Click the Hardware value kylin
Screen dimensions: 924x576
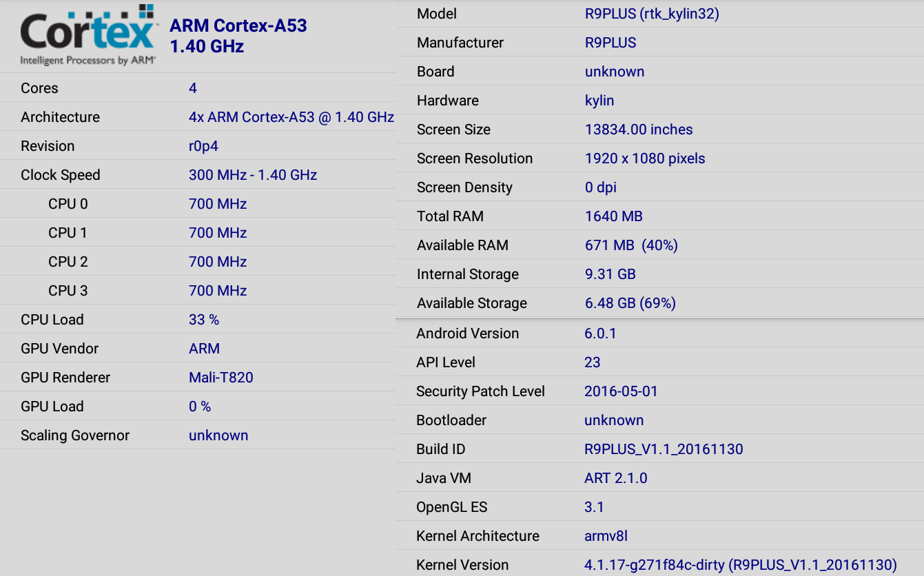coord(599,101)
